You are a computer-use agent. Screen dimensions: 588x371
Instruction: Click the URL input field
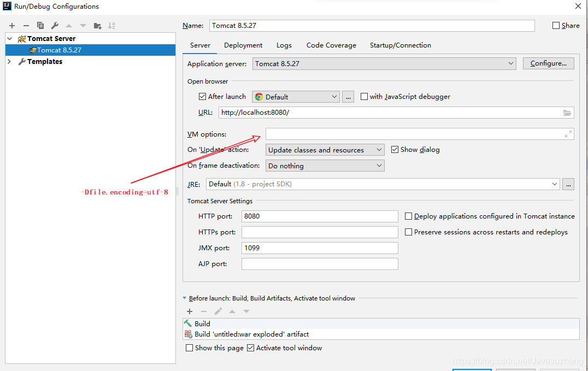390,113
